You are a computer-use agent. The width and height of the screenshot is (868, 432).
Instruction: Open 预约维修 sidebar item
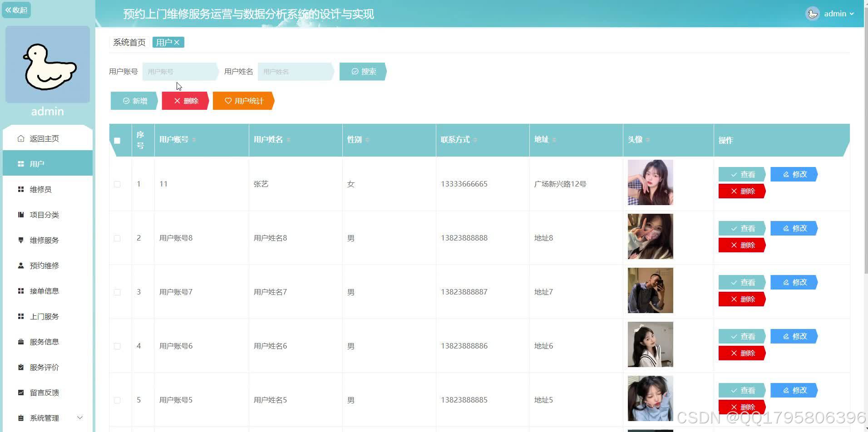click(48, 265)
